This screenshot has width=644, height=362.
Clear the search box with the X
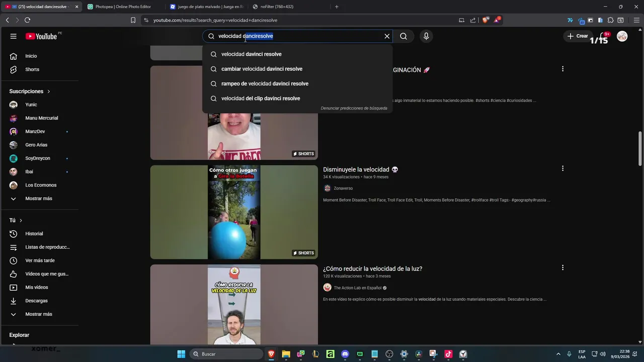(387, 36)
